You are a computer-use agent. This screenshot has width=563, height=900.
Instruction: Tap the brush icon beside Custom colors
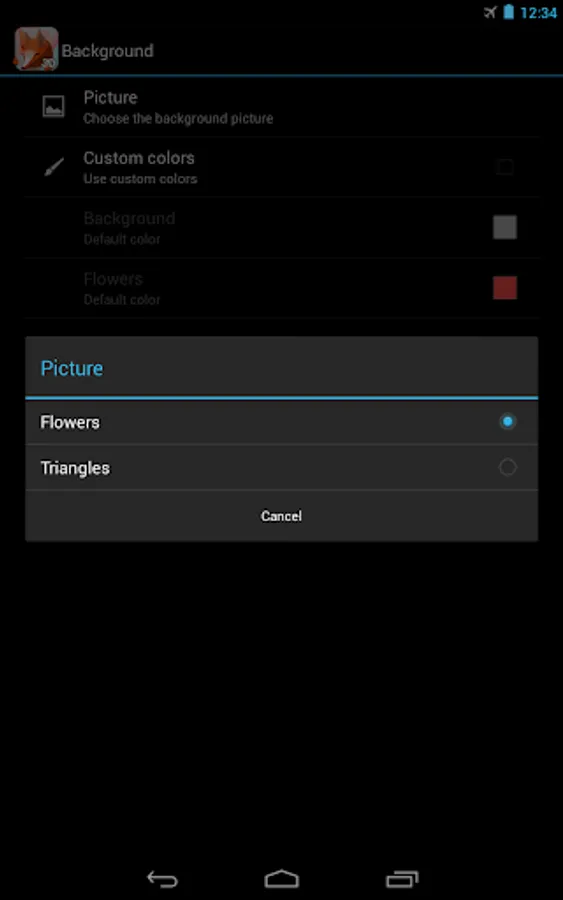click(54, 167)
